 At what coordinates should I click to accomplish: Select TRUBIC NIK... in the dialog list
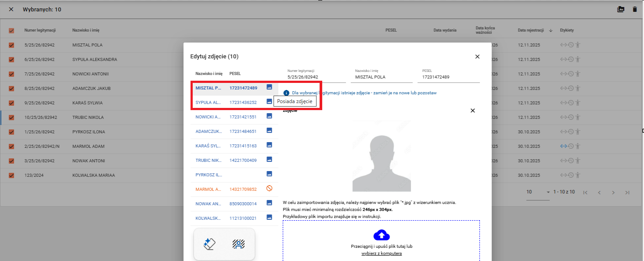[209, 160]
